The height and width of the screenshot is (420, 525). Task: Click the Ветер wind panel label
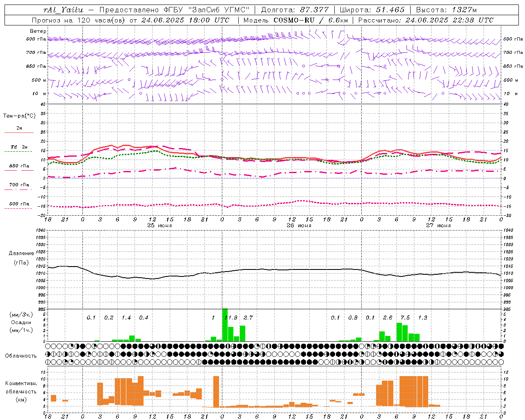[x=38, y=31]
